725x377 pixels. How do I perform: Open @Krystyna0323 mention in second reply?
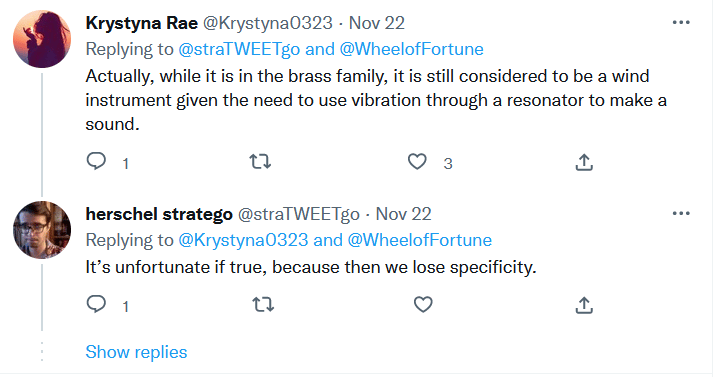[243, 240]
